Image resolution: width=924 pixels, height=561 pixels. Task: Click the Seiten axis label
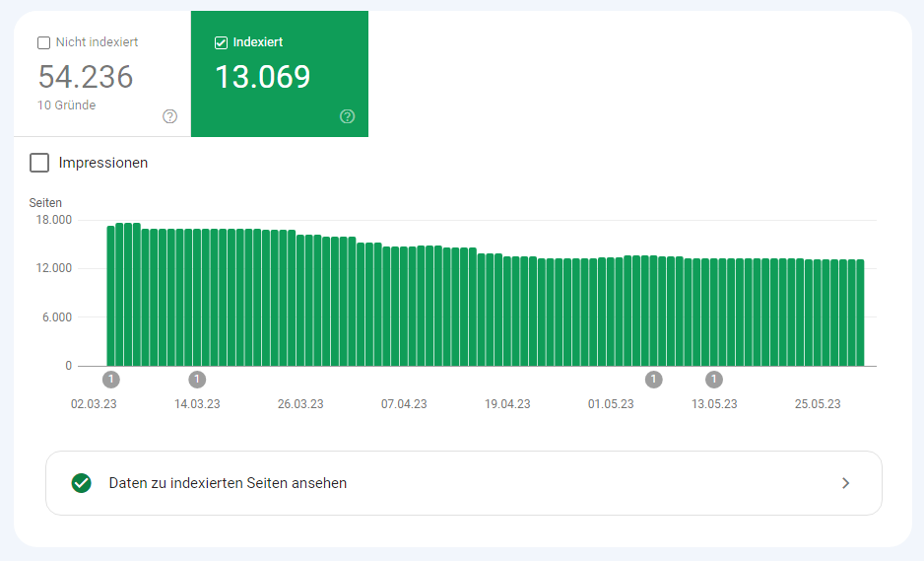click(45, 203)
